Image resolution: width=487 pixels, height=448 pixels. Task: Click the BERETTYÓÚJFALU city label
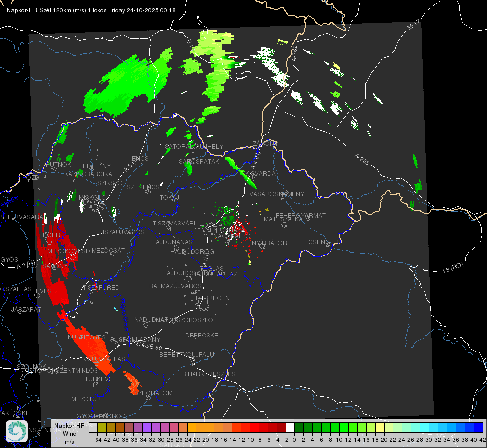187,354
